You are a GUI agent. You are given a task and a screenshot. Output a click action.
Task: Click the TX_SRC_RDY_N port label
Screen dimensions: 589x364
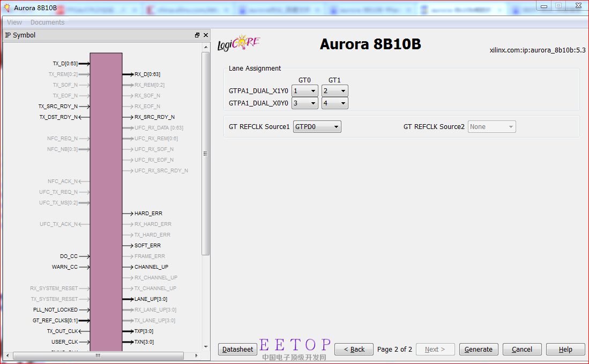click(58, 107)
